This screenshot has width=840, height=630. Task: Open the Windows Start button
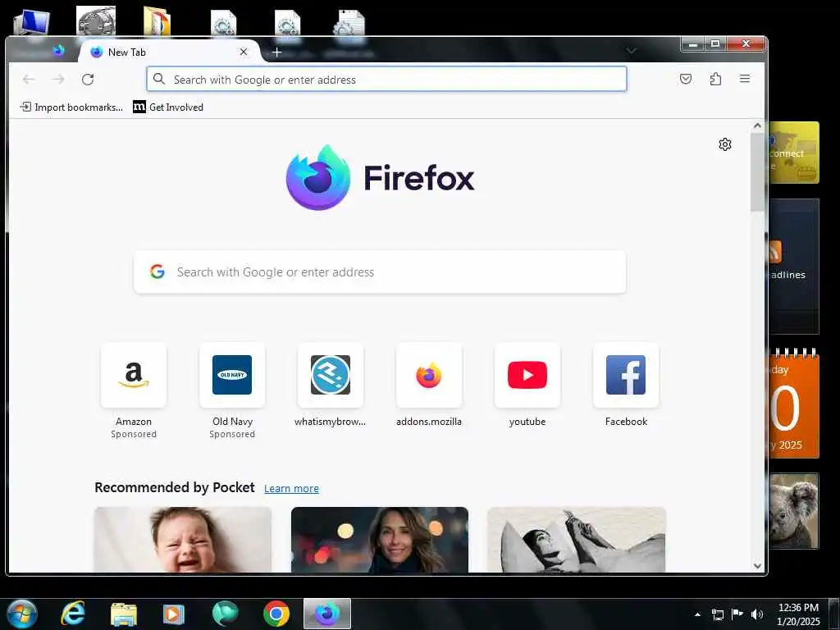[22, 614]
